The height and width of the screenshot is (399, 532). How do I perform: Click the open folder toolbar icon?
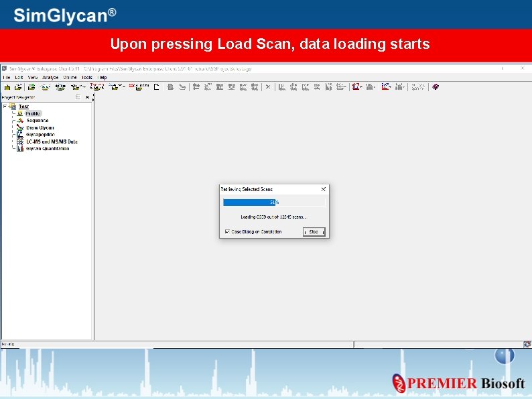[18, 87]
